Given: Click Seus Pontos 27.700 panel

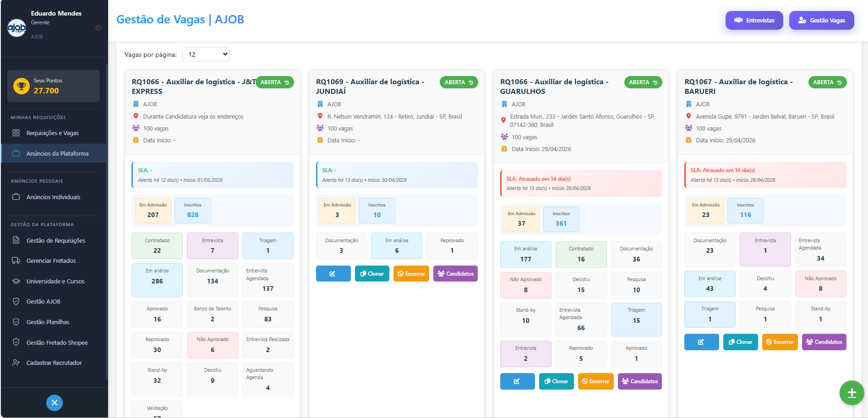Looking at the screenshot, I should [x=54, y=86].
